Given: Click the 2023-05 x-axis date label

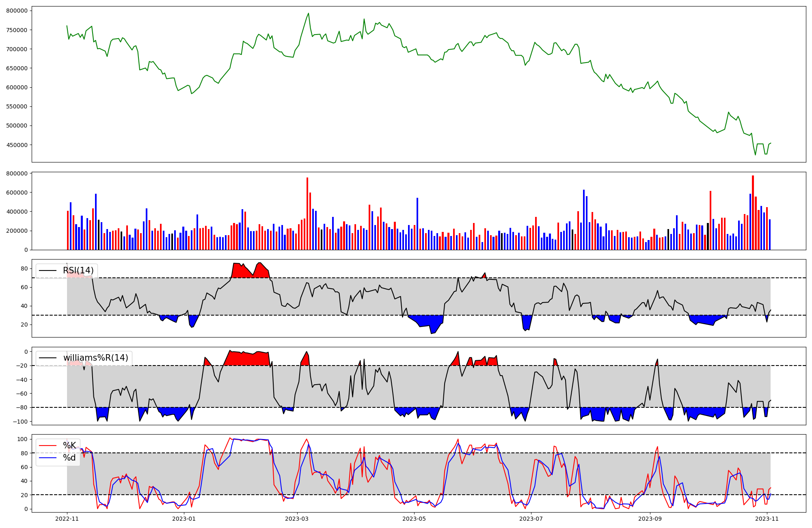Looking at the screenshot, I should 414,519.
